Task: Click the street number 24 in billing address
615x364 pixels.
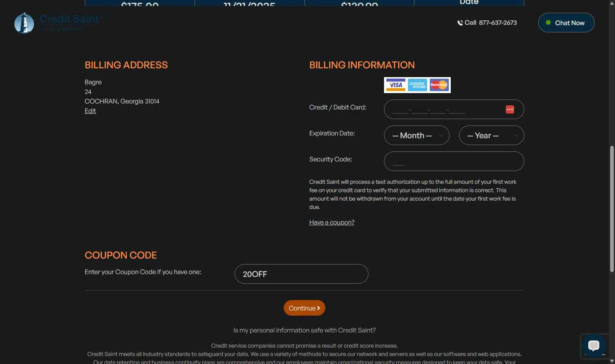Action: [88, 92]
